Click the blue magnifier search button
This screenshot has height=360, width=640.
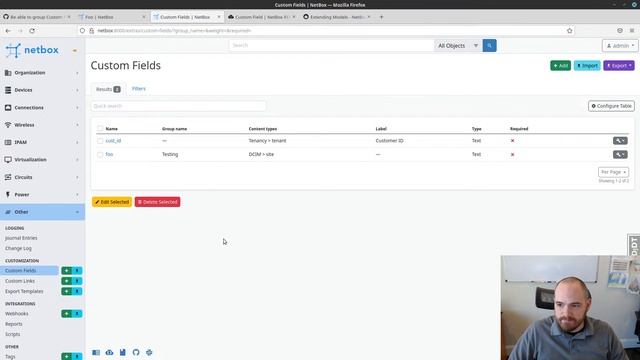click(489, 45)
